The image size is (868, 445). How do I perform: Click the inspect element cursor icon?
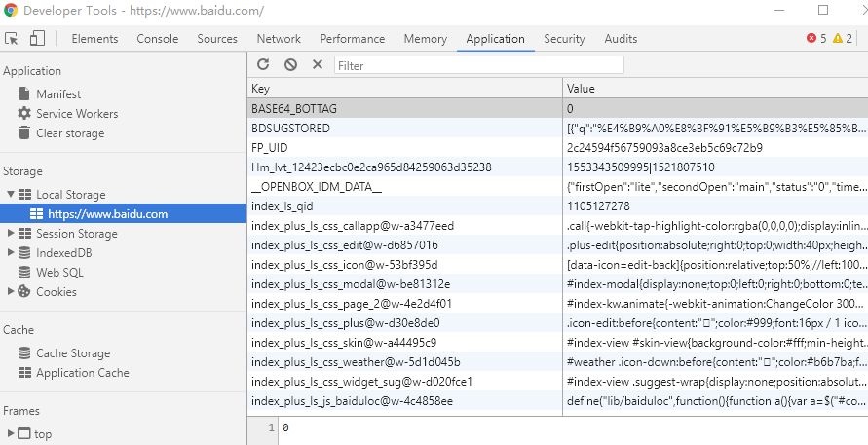pos(13,39)
